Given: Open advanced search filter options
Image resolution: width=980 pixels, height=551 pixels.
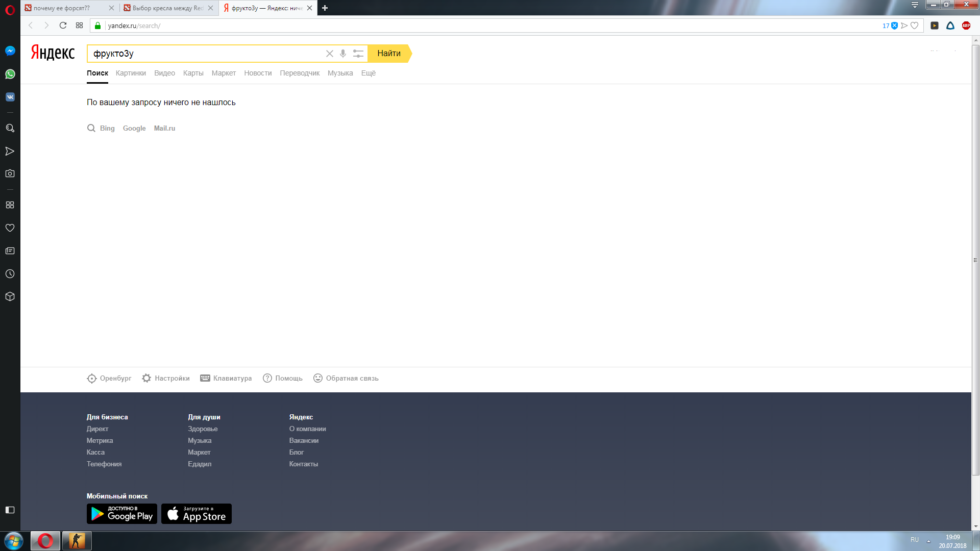Looking at the screenshot, I should [x=358, y=54].
